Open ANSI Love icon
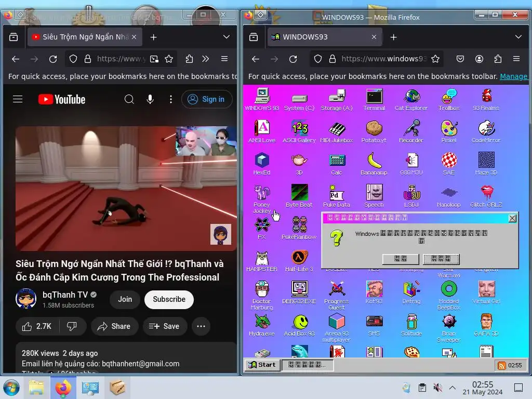The width and height of the screenshot is (532, 399). point(262,131)
